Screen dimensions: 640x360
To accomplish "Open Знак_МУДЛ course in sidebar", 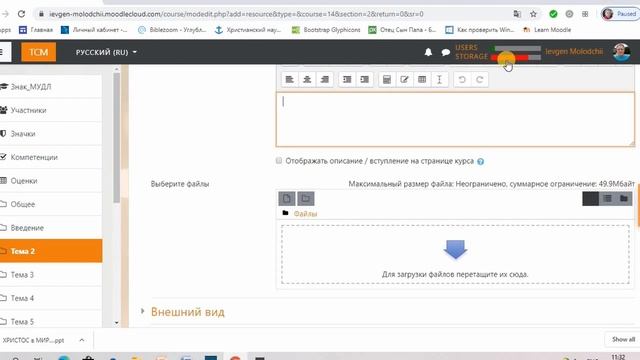I will (x=50, y=87).
